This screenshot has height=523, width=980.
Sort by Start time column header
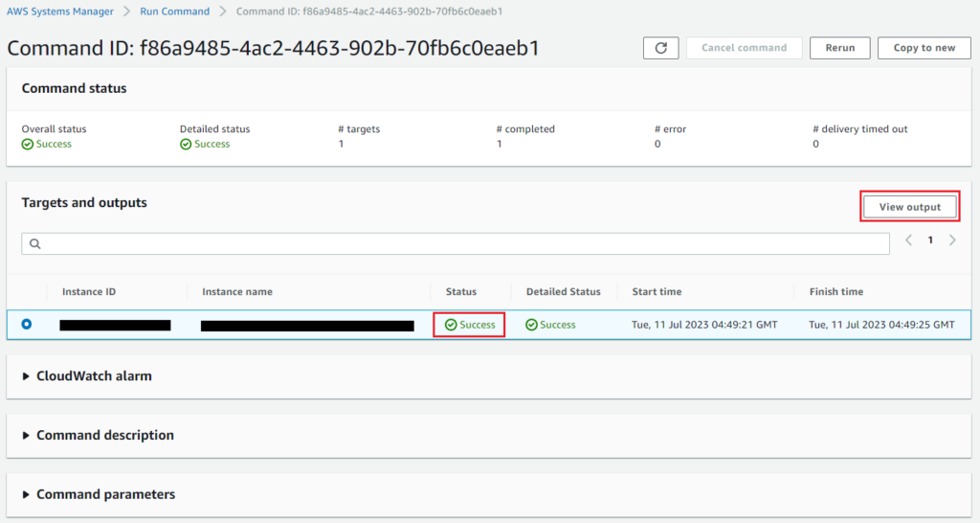[657, 291]
